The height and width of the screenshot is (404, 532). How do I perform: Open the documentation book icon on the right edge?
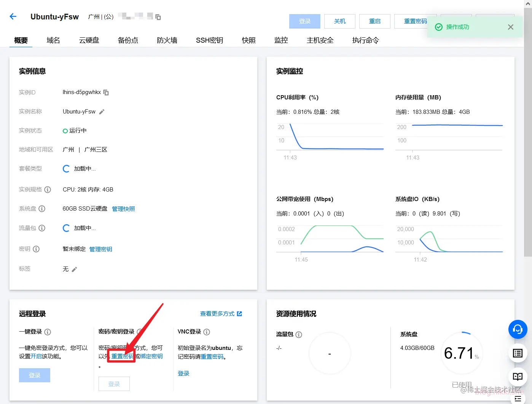tap(518, 377)
